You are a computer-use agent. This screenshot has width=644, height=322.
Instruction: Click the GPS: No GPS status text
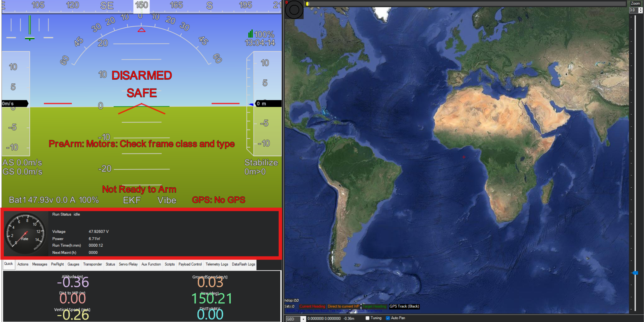tap(218, 200)
